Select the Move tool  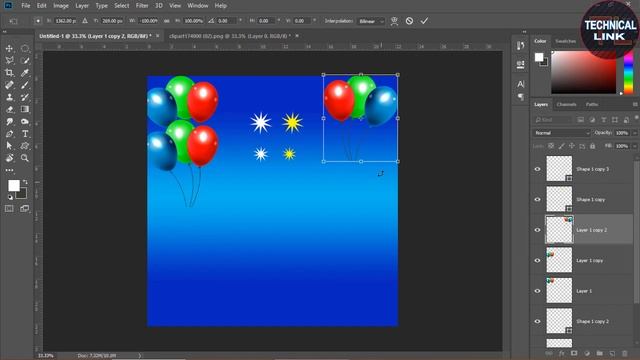(9, 49)
